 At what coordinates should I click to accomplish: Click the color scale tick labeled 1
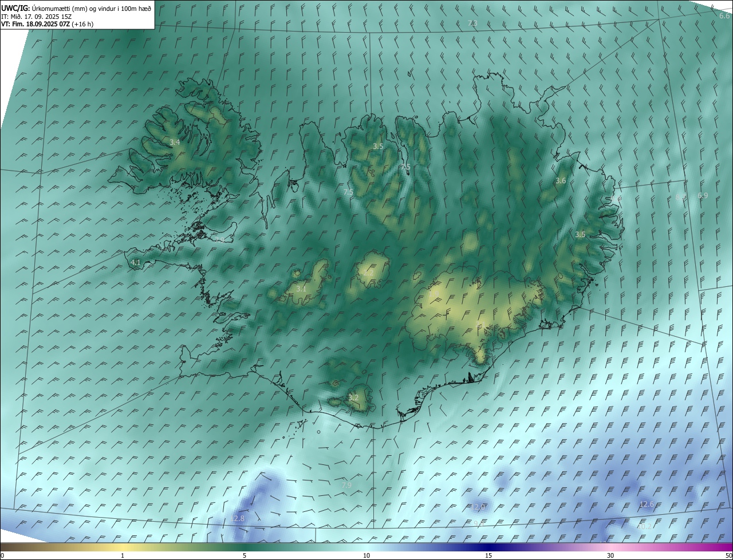(123, 556)
